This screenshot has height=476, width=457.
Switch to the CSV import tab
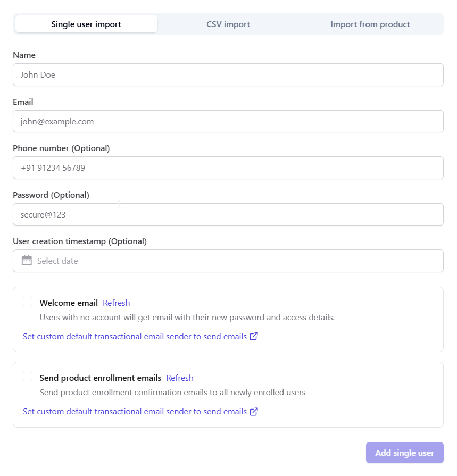click(x=228, y=24)
